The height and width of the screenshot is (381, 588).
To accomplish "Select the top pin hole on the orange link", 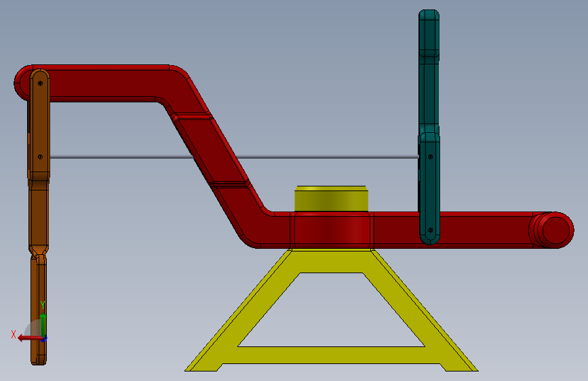I will coord(41,83).
